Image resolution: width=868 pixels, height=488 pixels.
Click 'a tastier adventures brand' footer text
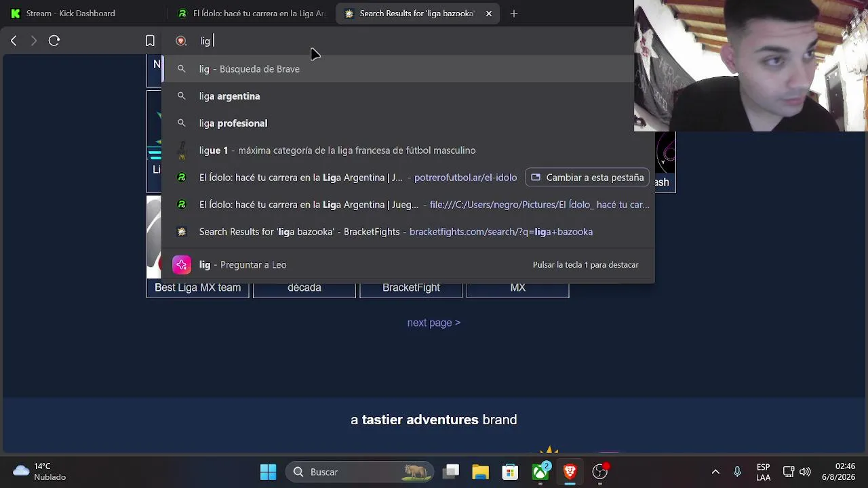[x=434, y=420]
